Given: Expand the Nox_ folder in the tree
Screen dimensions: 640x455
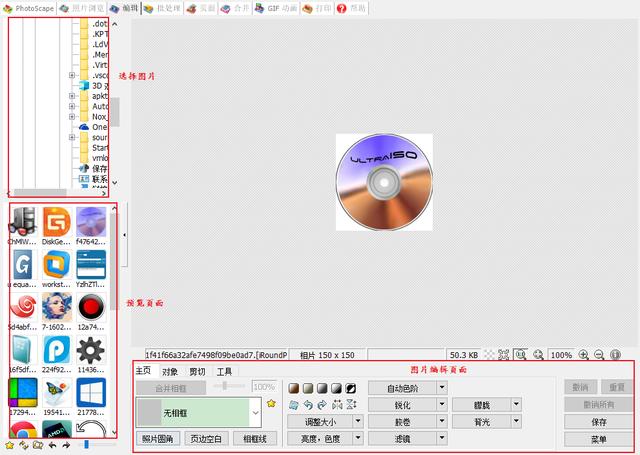Looking at the screenshot, I should (72, 117).
